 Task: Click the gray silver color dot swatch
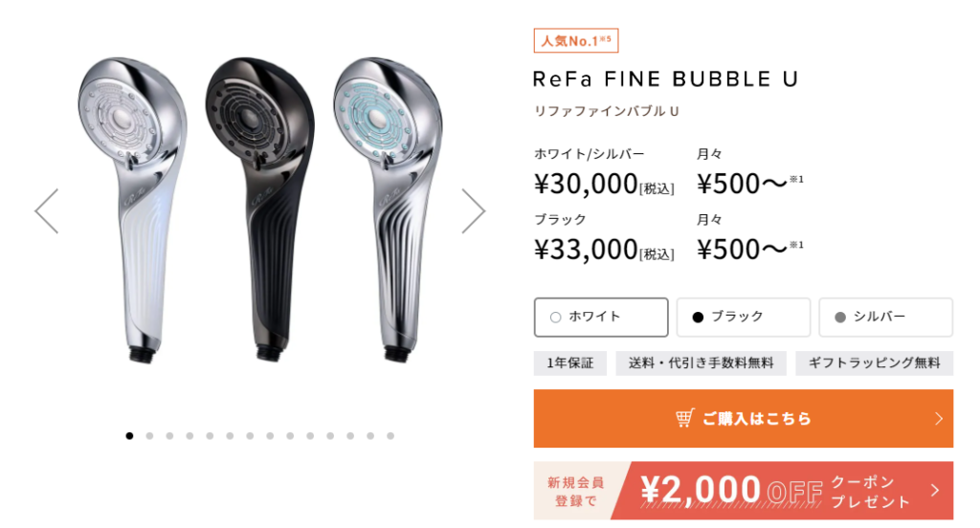click(840, 318)
